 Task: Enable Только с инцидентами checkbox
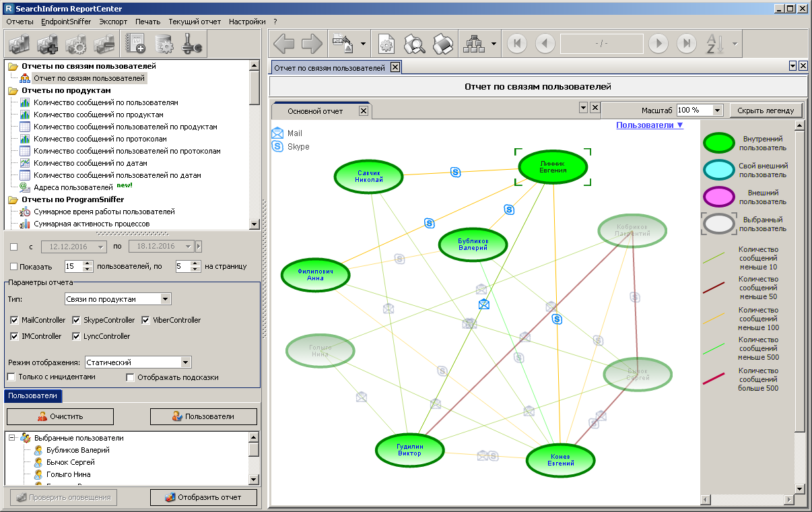click(11, 377)
